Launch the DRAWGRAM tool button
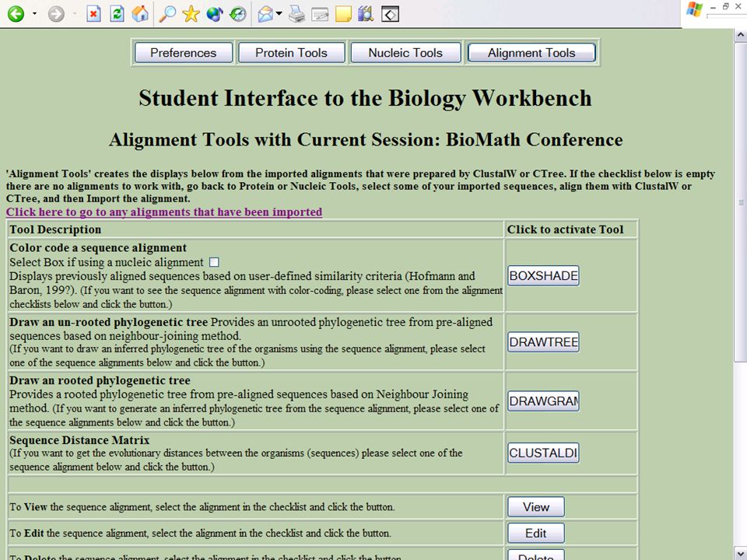747x560 pixels. [x=543, y=401]
